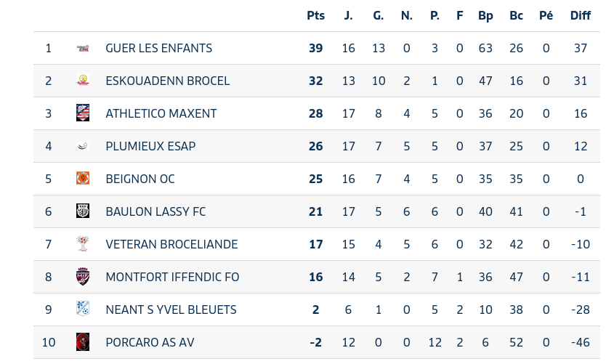Open the PORCARO AS AV team name
This screenshot has width=614, height=364.
[150, 342]
